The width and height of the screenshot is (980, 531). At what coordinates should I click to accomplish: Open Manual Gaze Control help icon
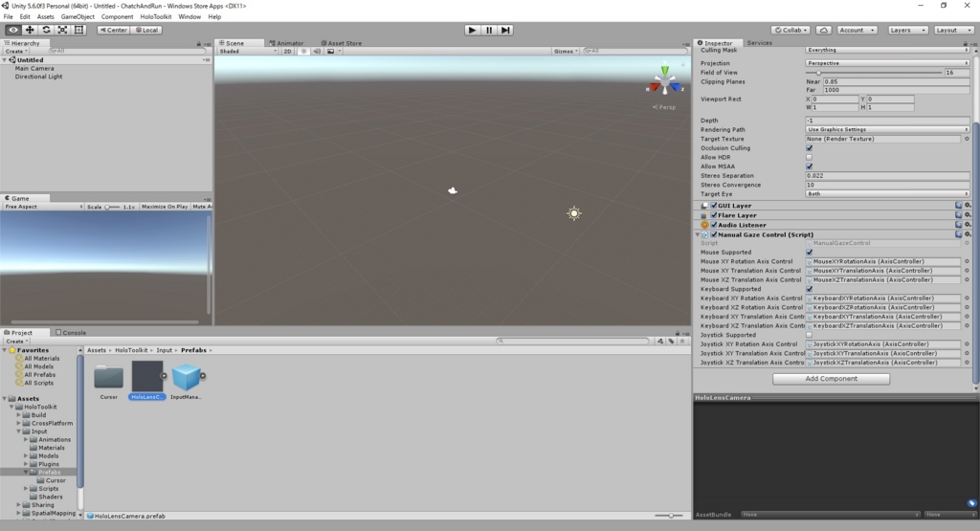pos(958,235)
